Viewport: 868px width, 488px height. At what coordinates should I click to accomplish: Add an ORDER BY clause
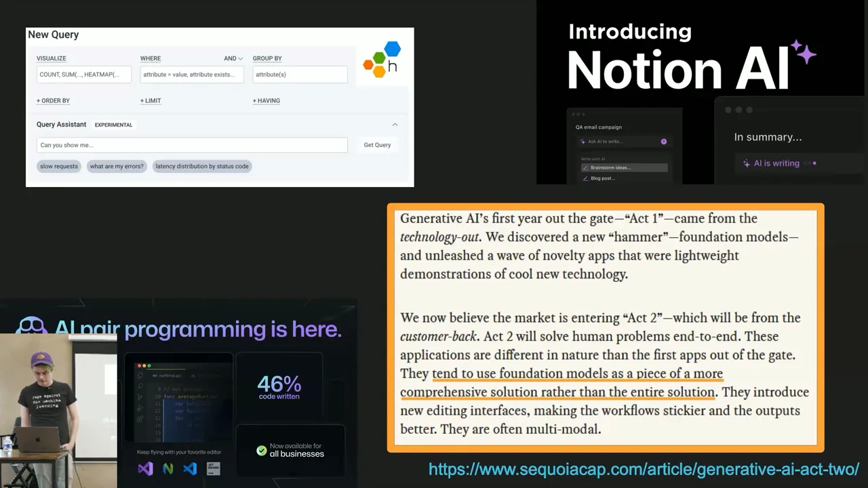(x=53, y=100)
